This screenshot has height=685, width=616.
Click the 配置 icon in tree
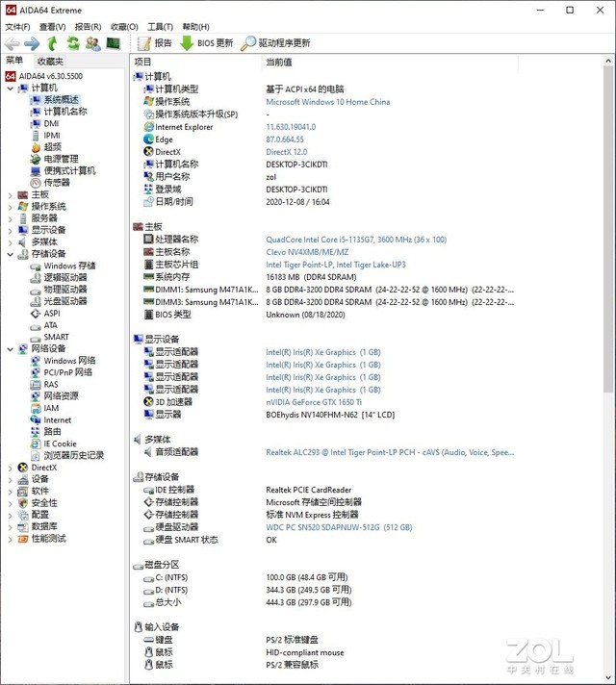(x=23, y=515)
